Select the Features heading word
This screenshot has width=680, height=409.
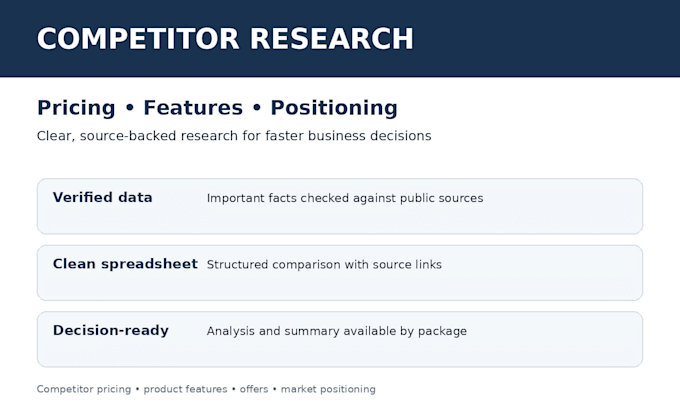point(193,108)
